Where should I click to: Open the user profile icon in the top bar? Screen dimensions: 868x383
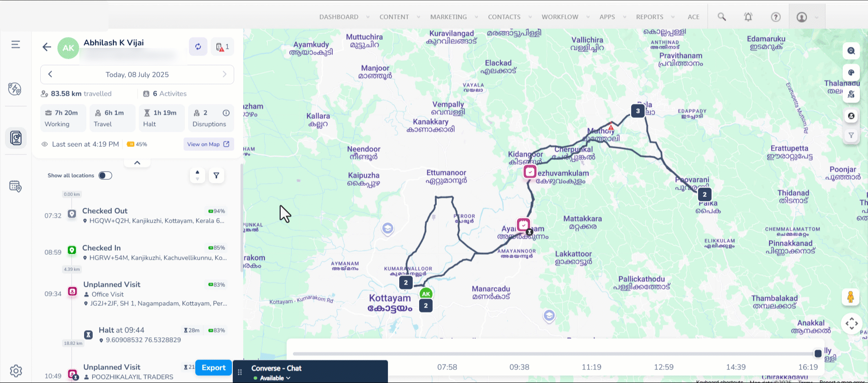(x=802, y=17)
